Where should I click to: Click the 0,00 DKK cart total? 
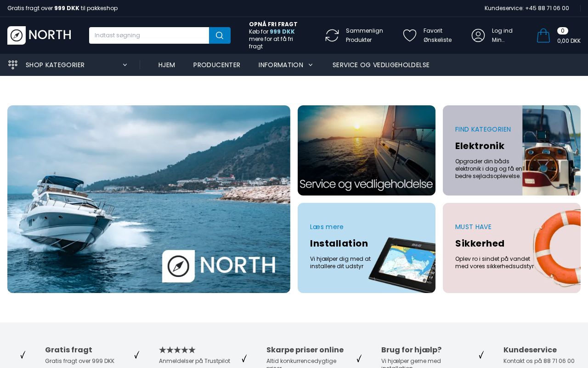[569, 40]
